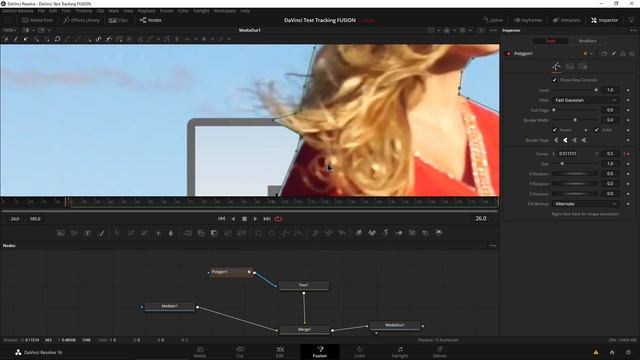Toggle Show View Controls checkbox
The image size is (640, 360).
[x=555, y=80]
